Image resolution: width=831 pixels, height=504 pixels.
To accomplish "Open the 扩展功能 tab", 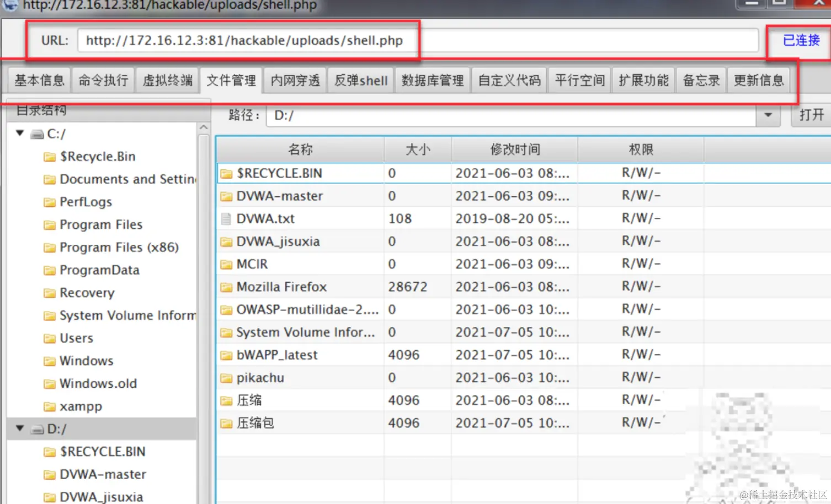I will [644, 81].
